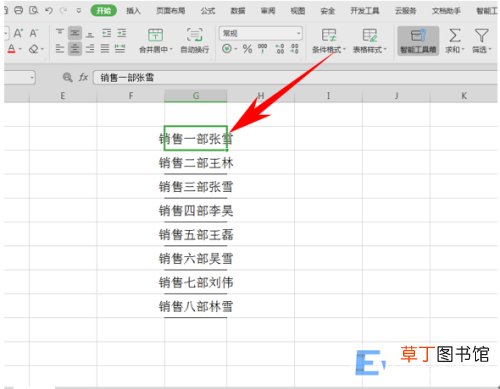The height and width of the screenshot is (389, 500).
Task: Apply percent style
Action: 247,49
